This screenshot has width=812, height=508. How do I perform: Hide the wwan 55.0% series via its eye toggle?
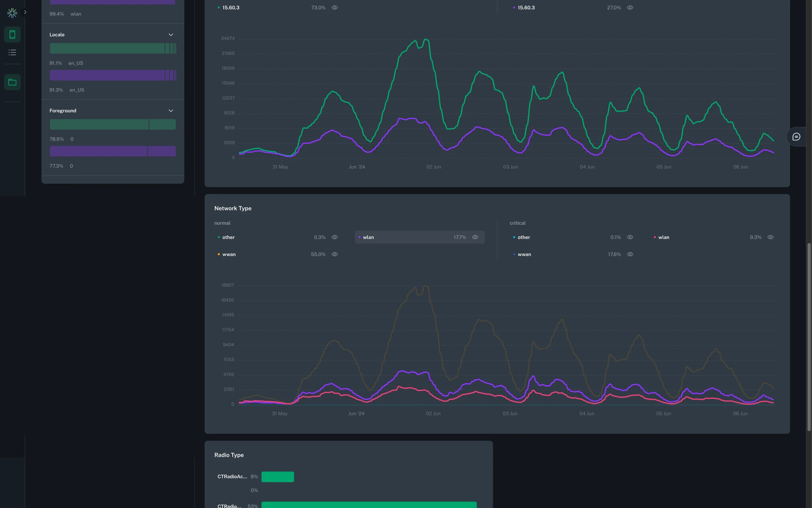pos(334,254)
